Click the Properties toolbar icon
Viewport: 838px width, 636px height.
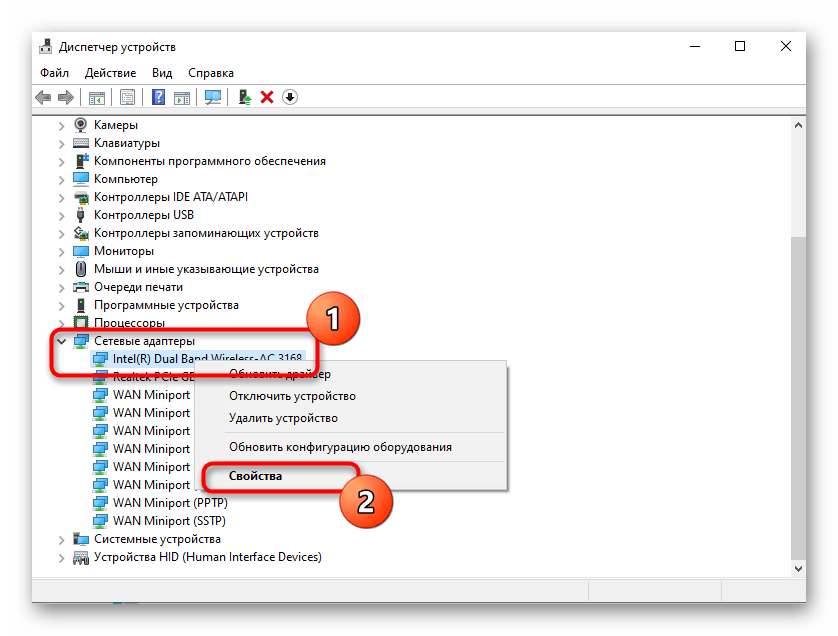coord(127,97)
